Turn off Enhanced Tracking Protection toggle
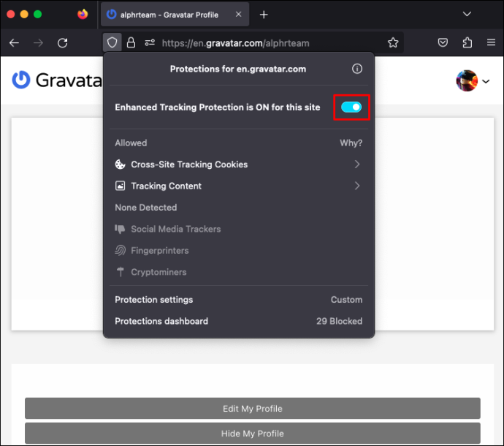 tap(351, 107)
